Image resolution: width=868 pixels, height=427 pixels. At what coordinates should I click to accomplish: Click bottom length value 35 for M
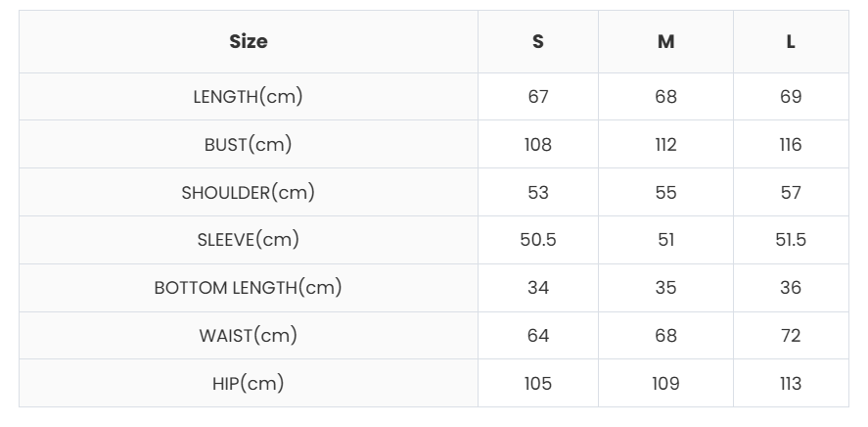(665, 288)
